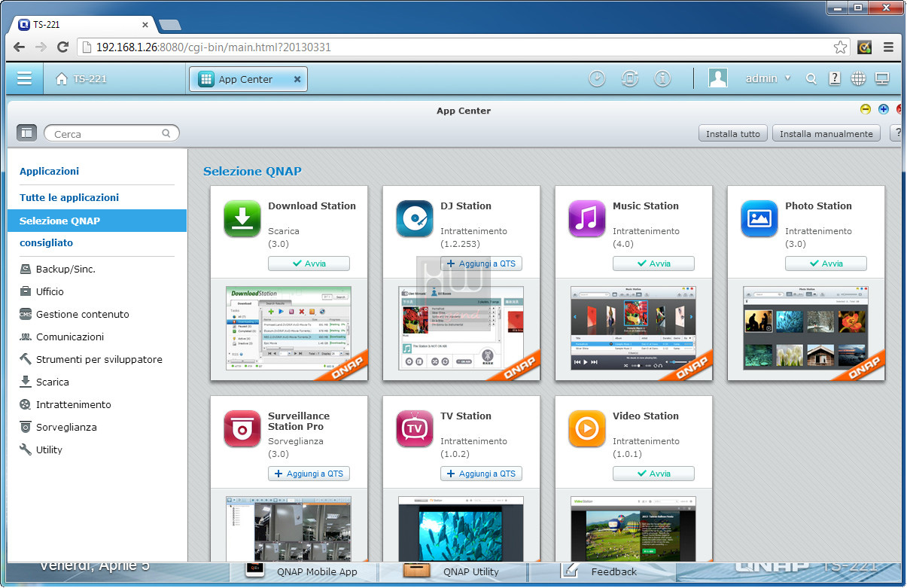Click the TV Station app icon
Image resolution: width=907 pixels, height=588 pixels.
tap(415, 429)
